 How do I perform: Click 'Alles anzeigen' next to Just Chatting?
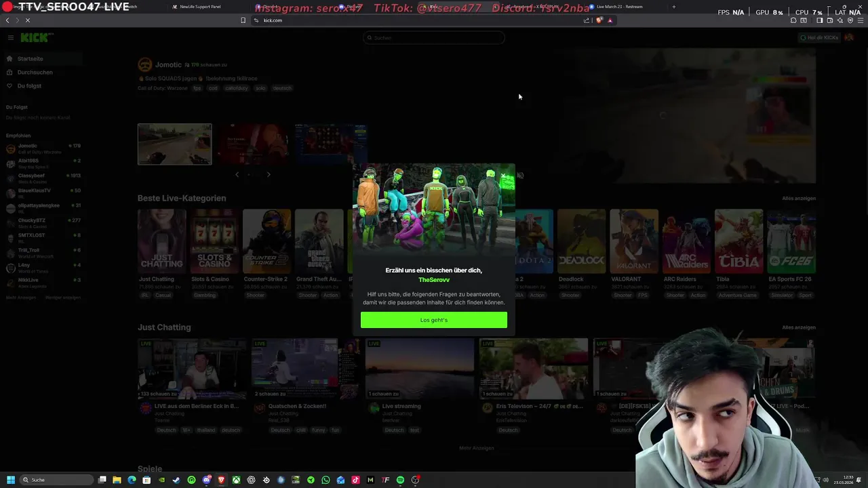[x=799, y=327]
